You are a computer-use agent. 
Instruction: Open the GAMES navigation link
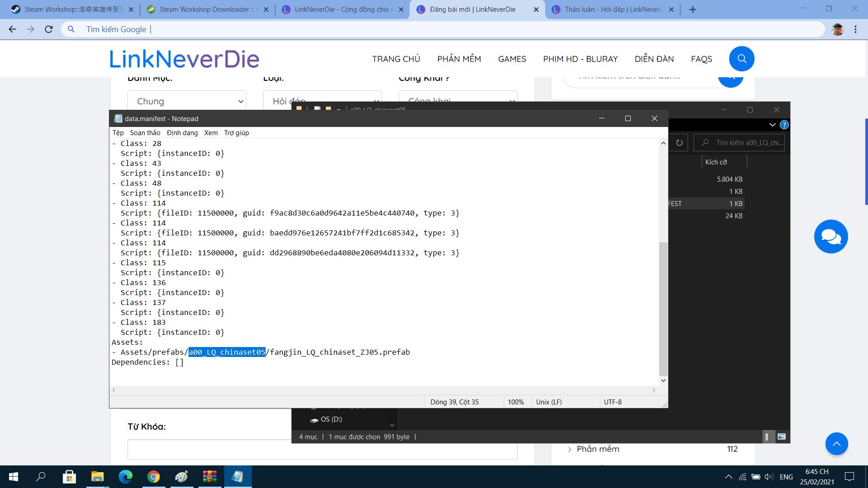pos(512,59)
